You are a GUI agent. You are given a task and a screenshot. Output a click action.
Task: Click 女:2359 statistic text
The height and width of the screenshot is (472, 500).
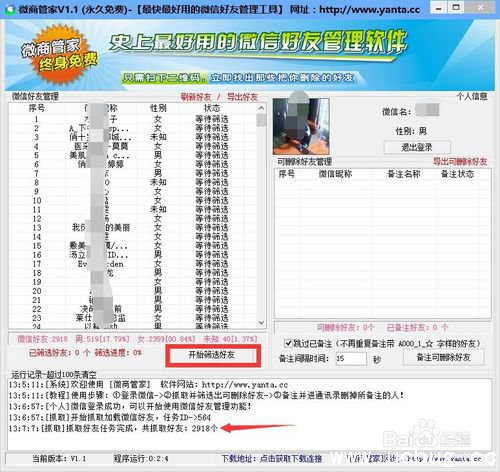166,339
